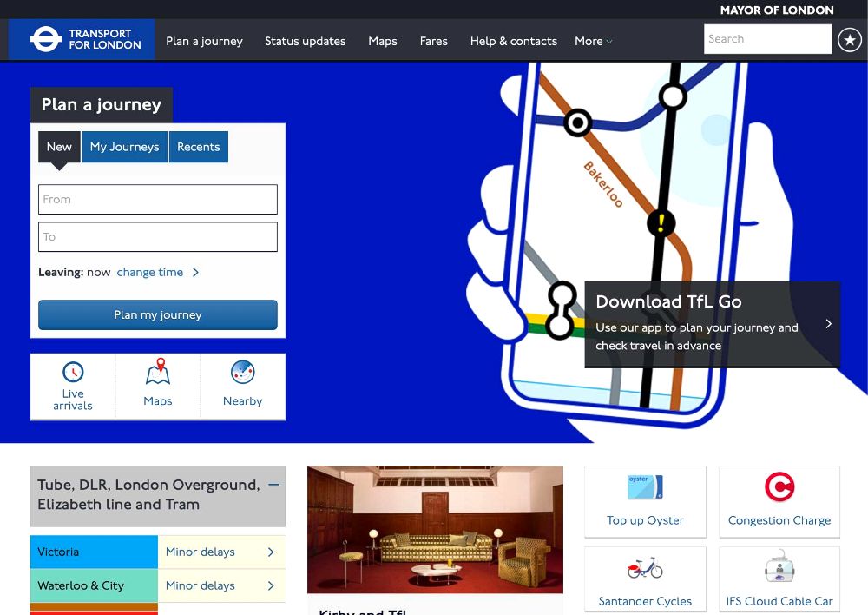Viewport: 868px width, 615px height.
Task: Click the Victoria line name cell
Action: coord(94,552)
